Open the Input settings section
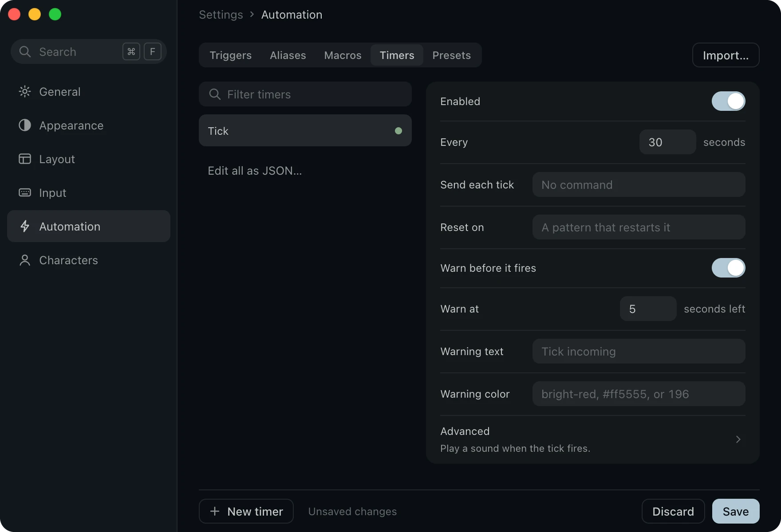 pyautogui.click(x=89, y=193)
